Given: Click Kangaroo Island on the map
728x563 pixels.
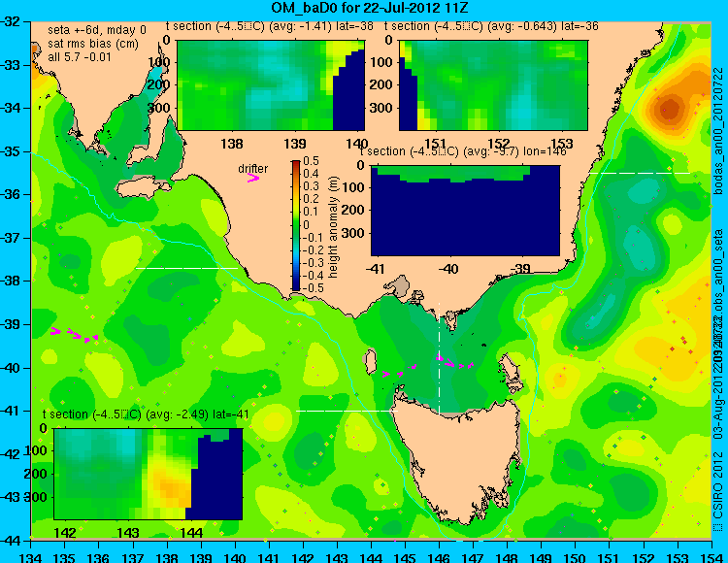Looking at the screenshot, I should pyautogui.click(x=142, y=189).
